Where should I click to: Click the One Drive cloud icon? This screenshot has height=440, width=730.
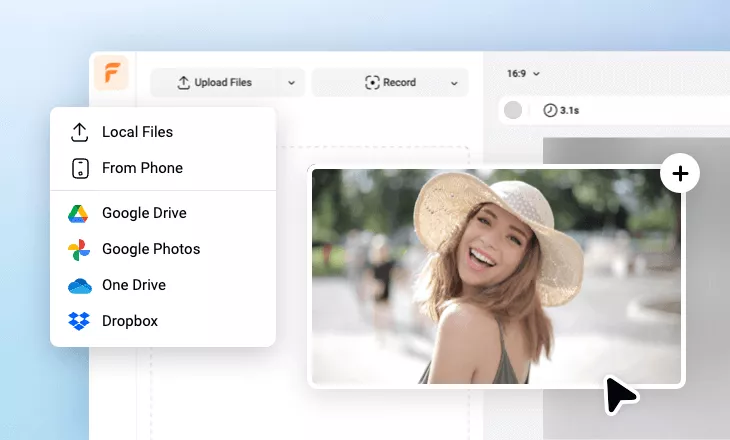79,285
